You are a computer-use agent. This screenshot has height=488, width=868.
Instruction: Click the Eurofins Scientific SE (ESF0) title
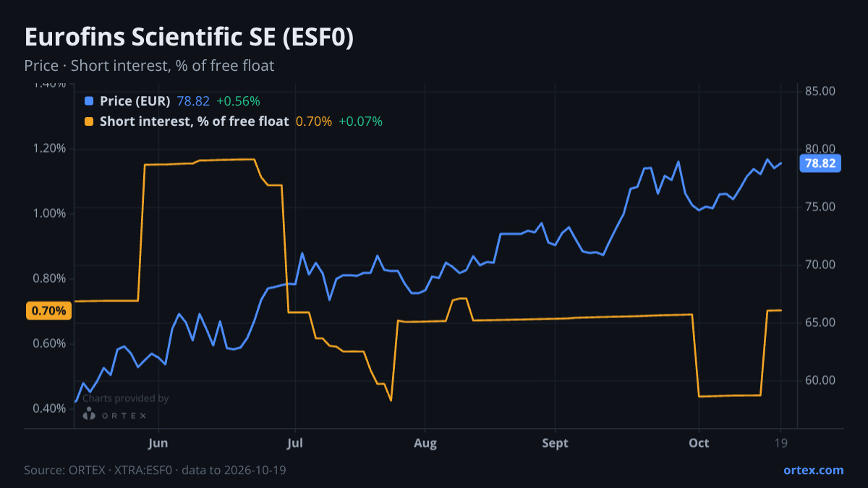(189, 38)
